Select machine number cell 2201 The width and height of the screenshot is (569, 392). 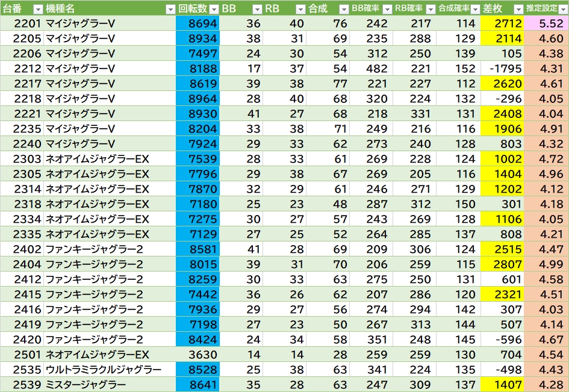[x=22, y=23]
